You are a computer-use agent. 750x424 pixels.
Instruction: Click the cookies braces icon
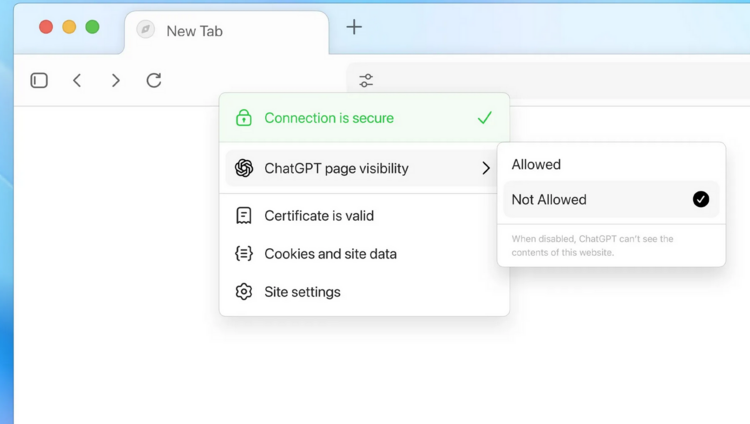pyautogui.click(x=244, y=254)
